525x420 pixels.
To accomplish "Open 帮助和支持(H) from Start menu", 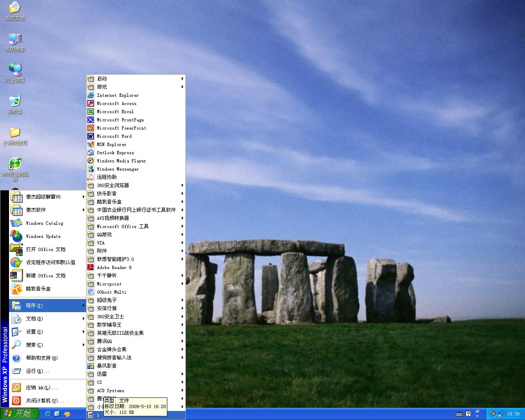I will click(47, 358).
